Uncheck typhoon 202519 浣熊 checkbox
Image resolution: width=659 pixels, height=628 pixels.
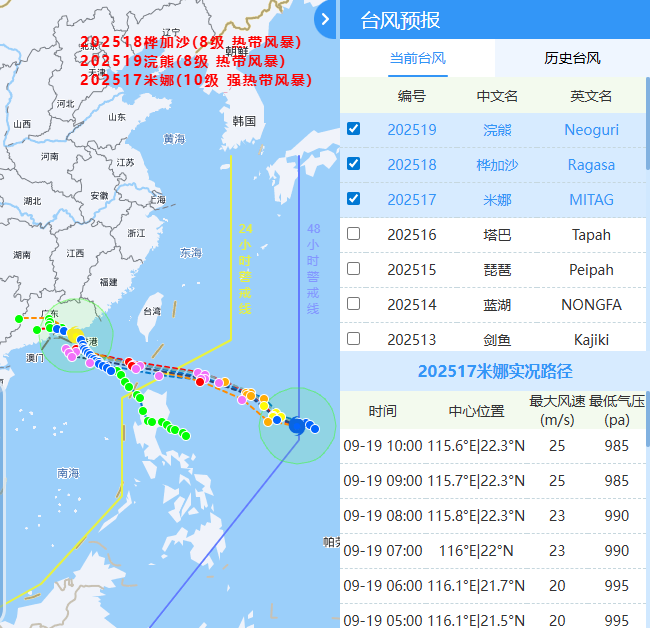tap(353, 129)
